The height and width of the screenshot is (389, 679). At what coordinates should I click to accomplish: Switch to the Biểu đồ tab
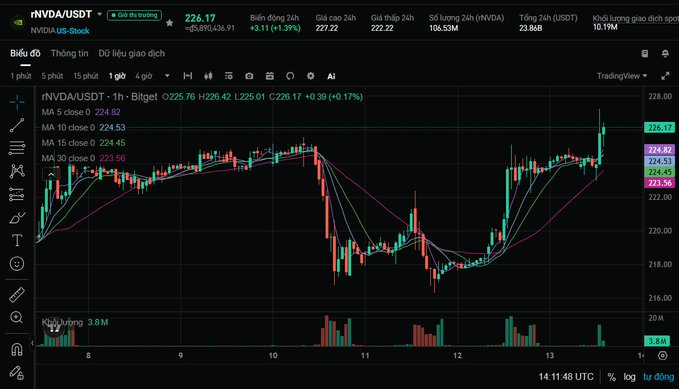click(x=25, y=53)
